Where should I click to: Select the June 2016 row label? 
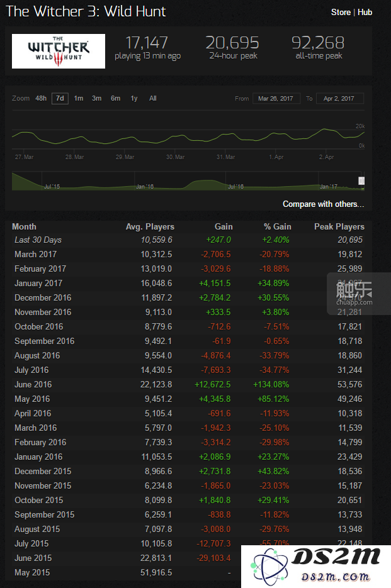click(33, 385)
